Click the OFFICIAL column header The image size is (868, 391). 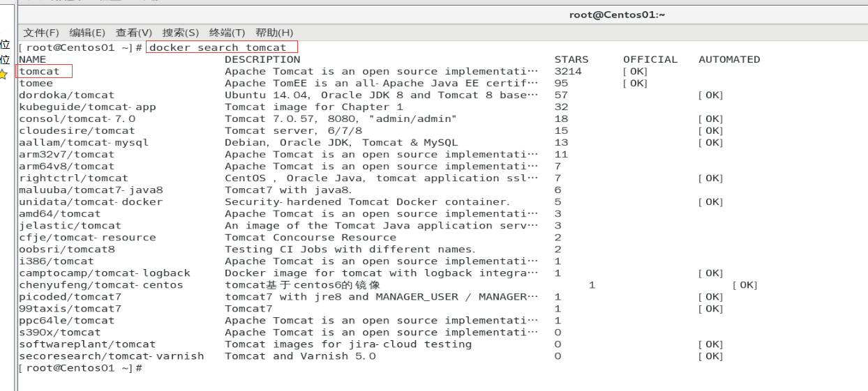pos(650,59)
